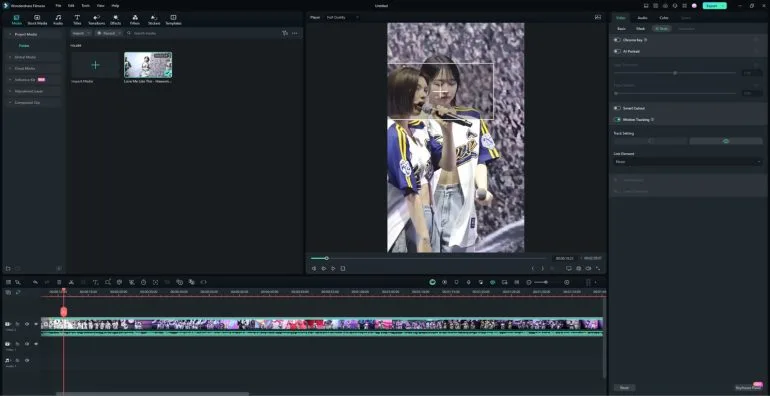Viewport: 770px width, 396px height.
Task: Click the split scissors icon in timeline toolbar
Action: (x=71, y=282)
